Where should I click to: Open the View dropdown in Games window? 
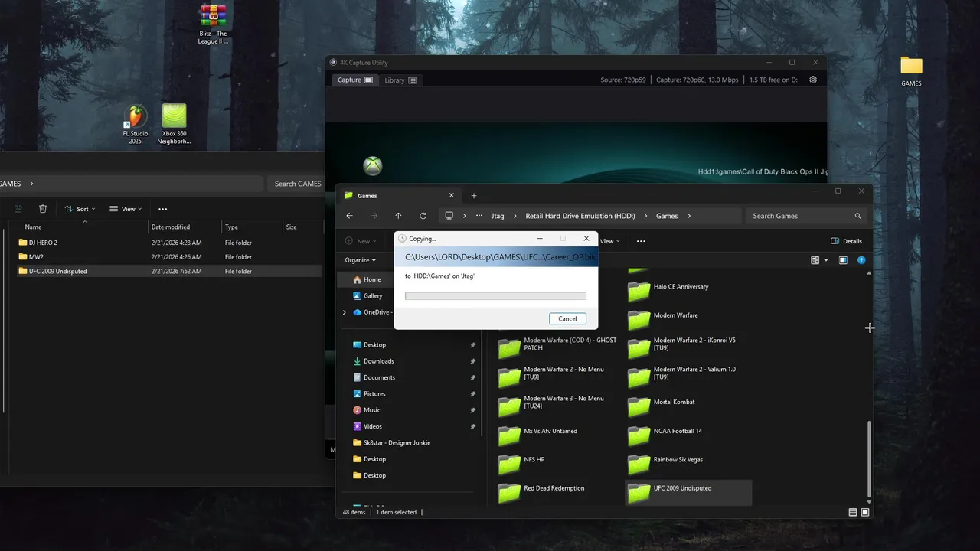coord(610,241)
